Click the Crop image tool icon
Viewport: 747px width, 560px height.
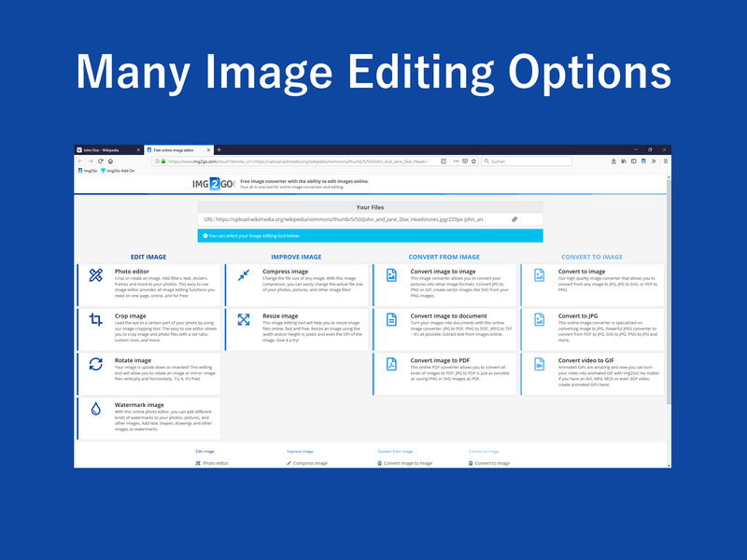coord(96,319)
